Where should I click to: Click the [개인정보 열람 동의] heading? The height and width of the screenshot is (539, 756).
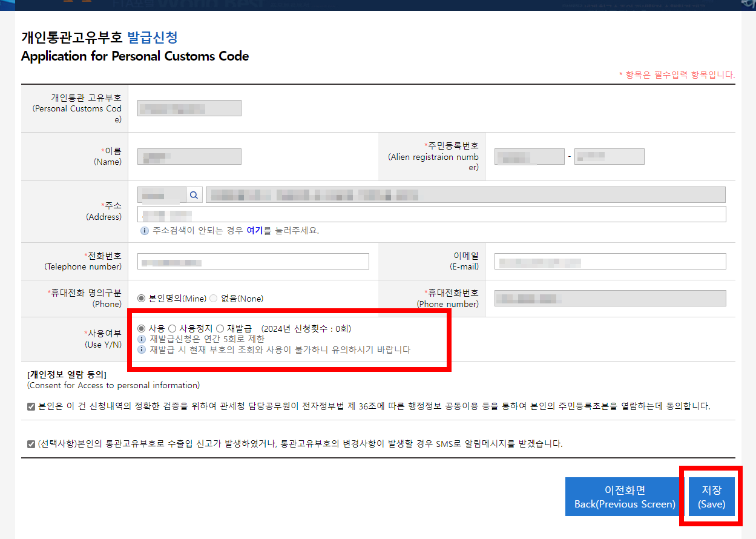click(67, 374)
